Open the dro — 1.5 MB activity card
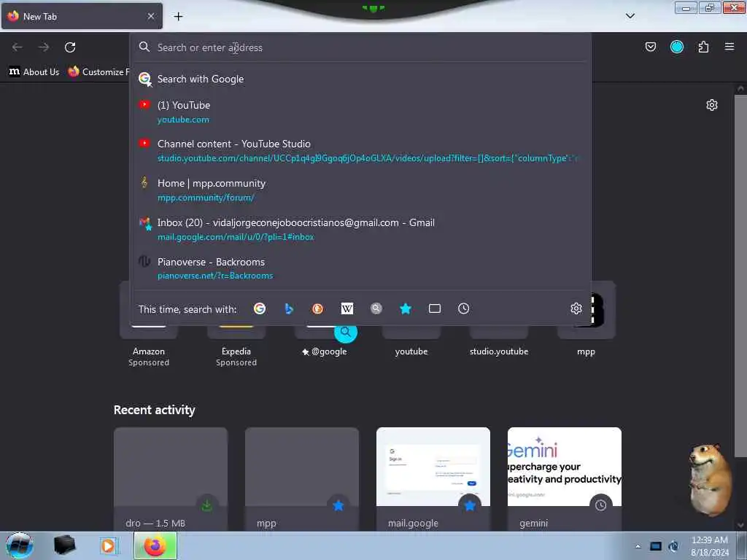Image resolution: width=747 pixels, height=560 pixels. click(x=171, y=479)
